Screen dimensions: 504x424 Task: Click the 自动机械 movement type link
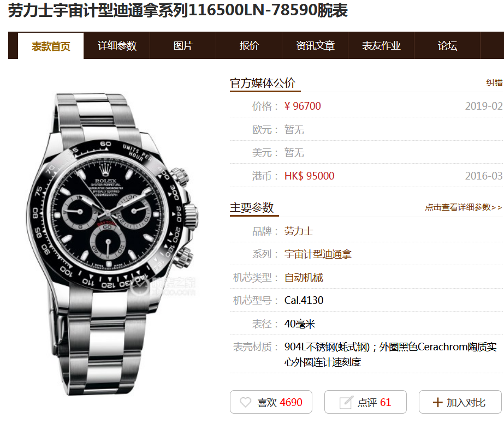pyautogui.click(x=304, y=278)
